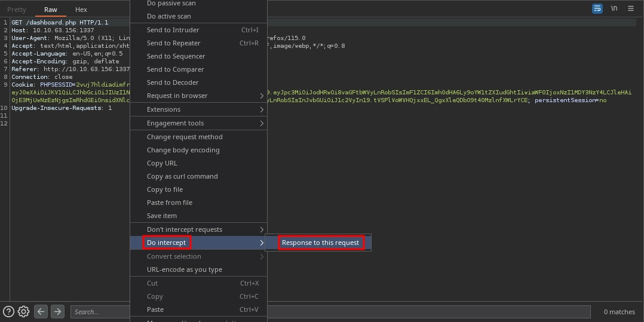Open the editor hamburger options menu
The width and height of the screenshot is (644, 322).
(630, 8)
